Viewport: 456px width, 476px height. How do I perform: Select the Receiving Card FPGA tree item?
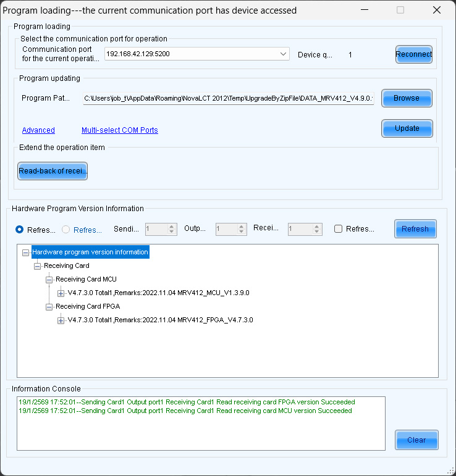(x=88, y=307)
